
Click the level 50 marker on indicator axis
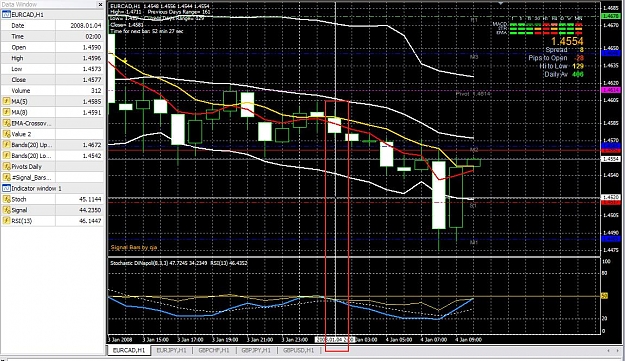tap(604, 296)
